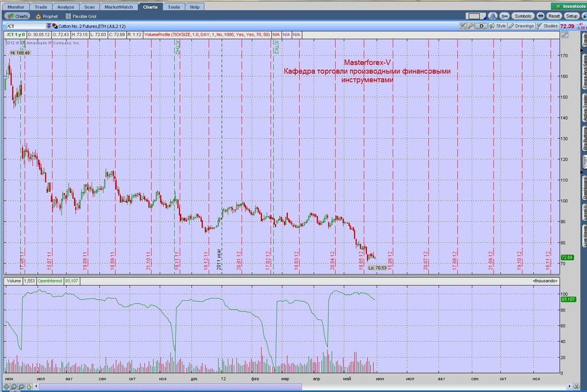Open the Style dropdown menu

pos(498,26)
